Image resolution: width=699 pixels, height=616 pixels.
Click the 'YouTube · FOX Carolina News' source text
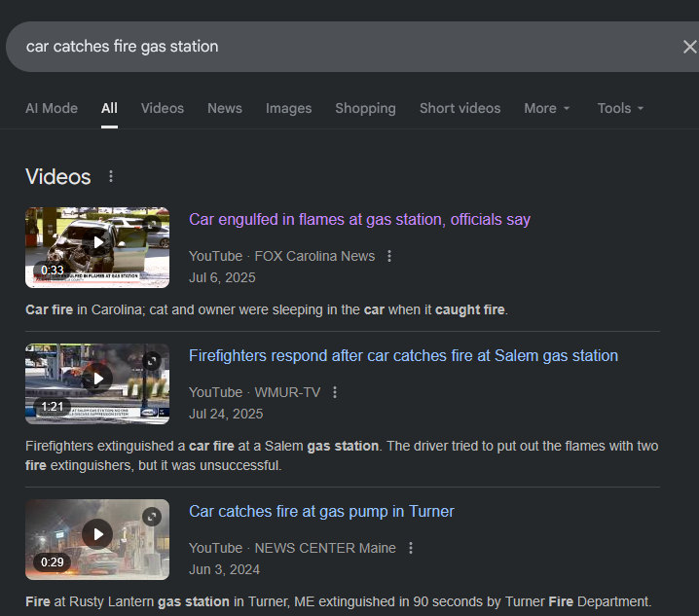[x=281, y=256]
